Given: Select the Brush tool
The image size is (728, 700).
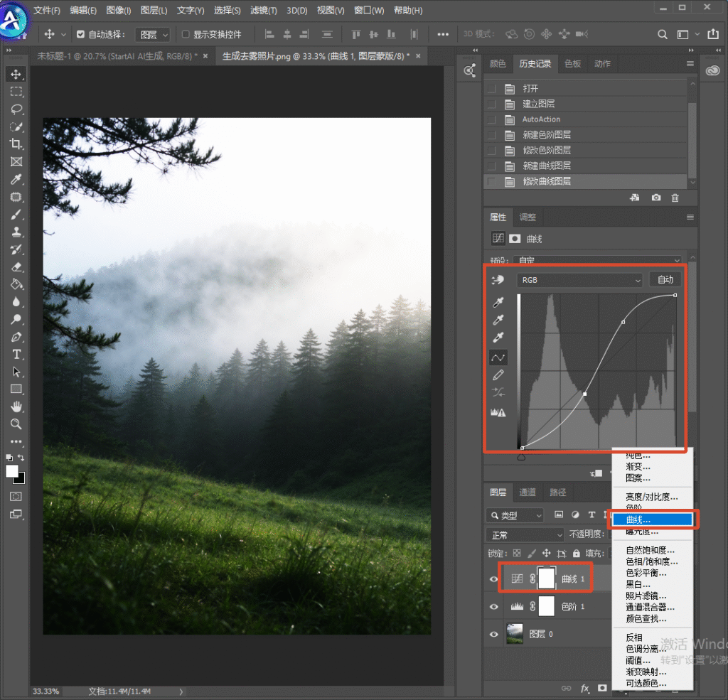Looking at the screenshot, I should [16, 215].
